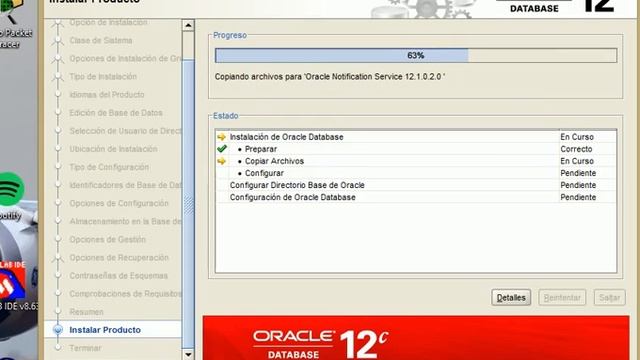Select Tipo de Configuración step
Image resolution: width=640 pixels, height=360 pixels.
click(x=109, y=167)
